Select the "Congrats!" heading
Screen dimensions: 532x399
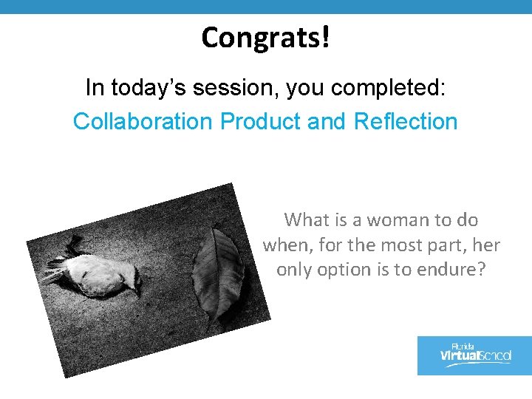pyautogui.click(x=265, y=37)
